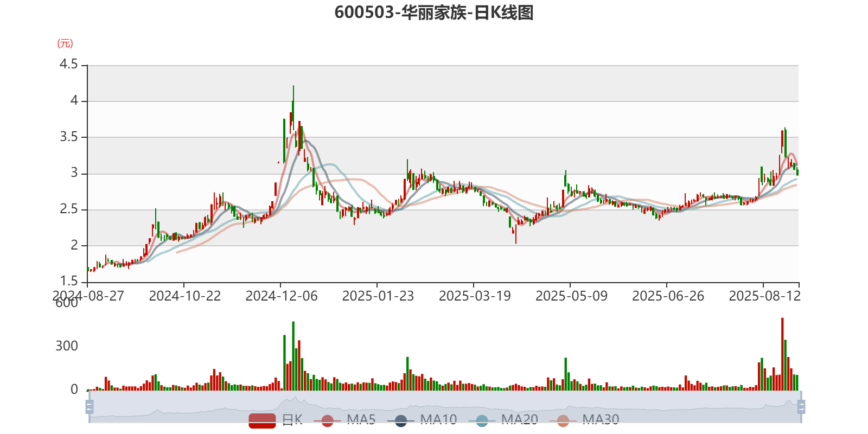Click the y-axis price label 2.5

point(69,209)
